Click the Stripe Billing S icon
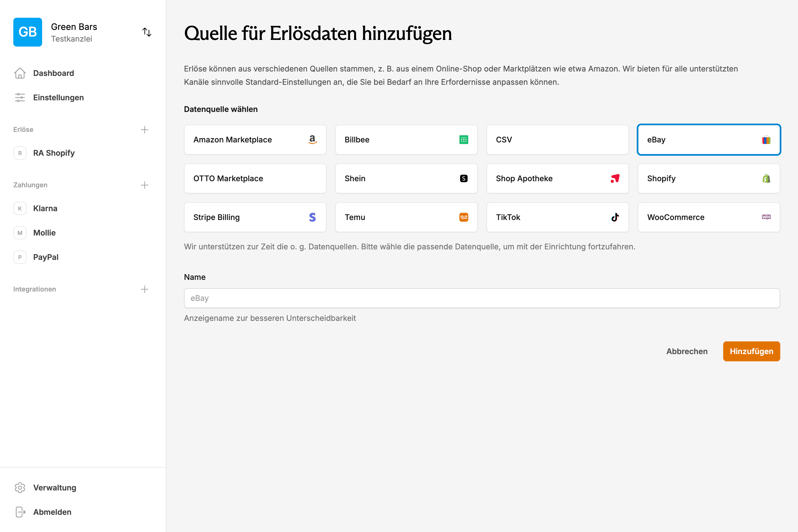Image resolution: width=798 pixels, height=532 pixels. coord(313,217)
